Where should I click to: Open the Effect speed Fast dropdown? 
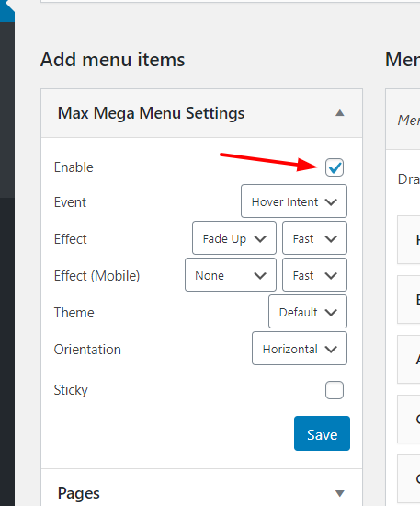[x=314, y=238]
